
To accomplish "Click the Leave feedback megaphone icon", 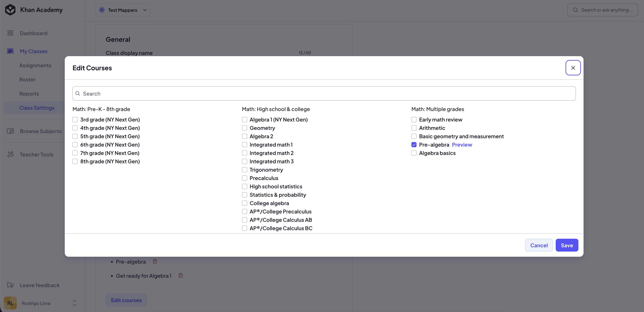I will coord(10,285).
